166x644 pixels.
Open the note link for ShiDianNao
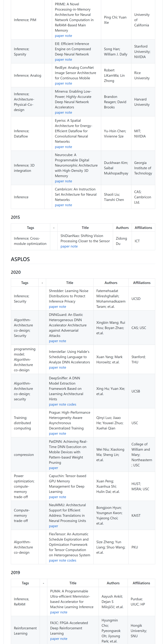tap(74, 246)
